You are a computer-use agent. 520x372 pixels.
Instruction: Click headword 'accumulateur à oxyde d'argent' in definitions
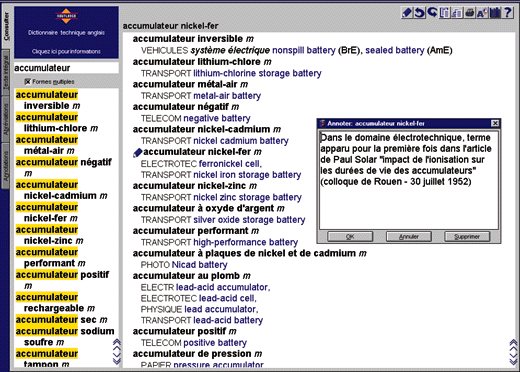(208, 208)
